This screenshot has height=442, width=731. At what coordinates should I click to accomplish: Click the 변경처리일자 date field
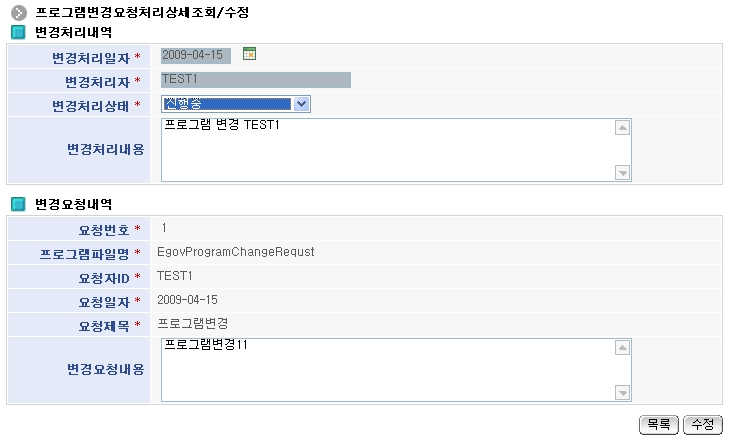(196, 54)
